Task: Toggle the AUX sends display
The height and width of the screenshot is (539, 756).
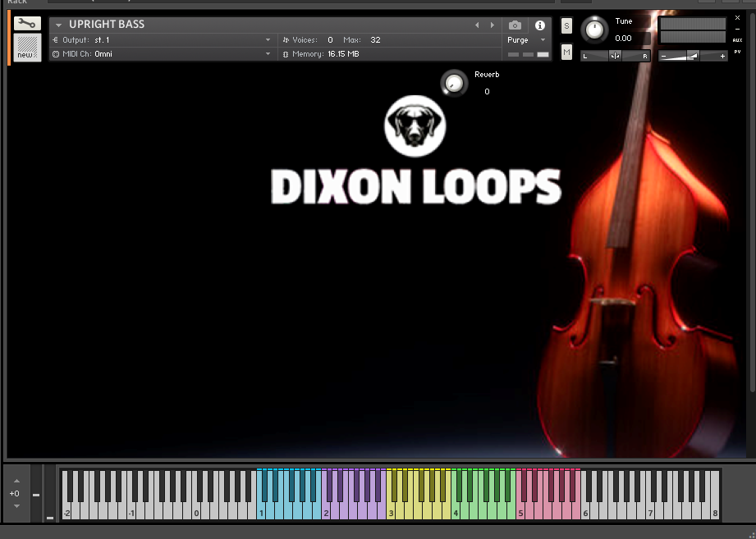Action: 737,39
